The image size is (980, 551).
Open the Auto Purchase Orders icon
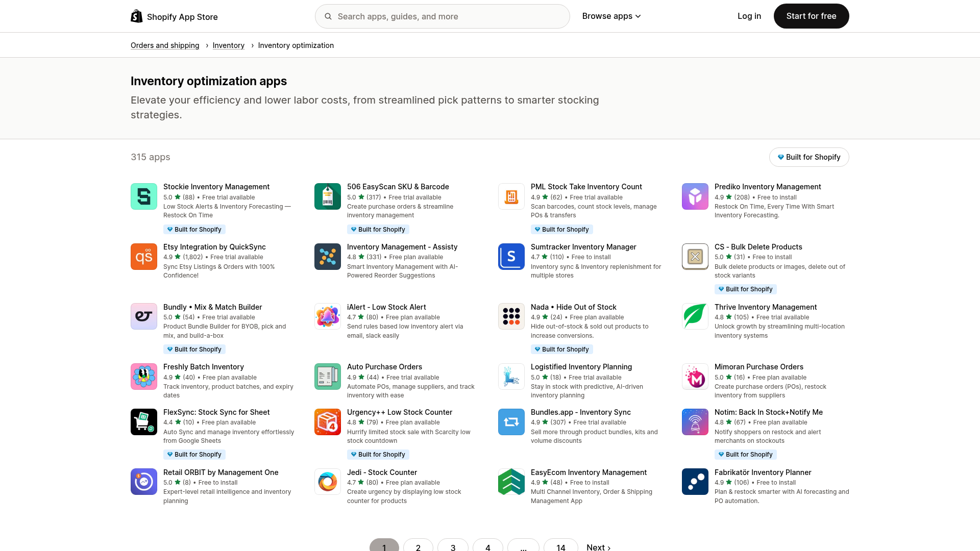pos(328,377)
